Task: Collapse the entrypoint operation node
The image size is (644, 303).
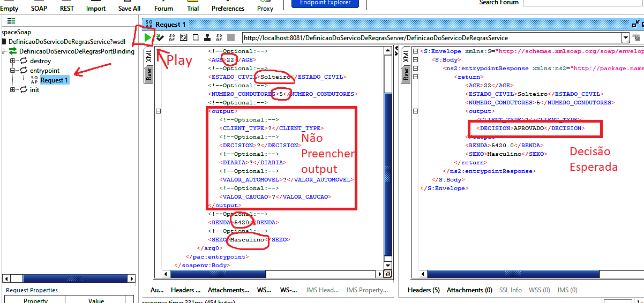Action: click(13, 71)
